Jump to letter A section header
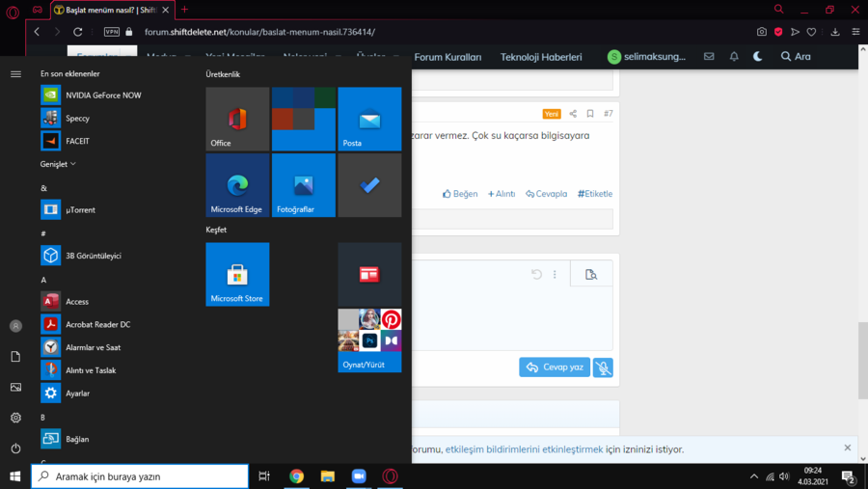 pyautogui.click(x=43, y=281)
